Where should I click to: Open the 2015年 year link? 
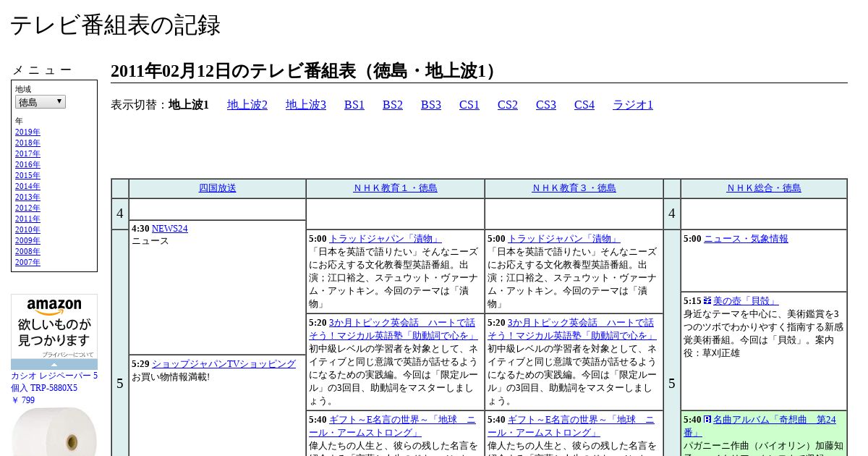27,175
